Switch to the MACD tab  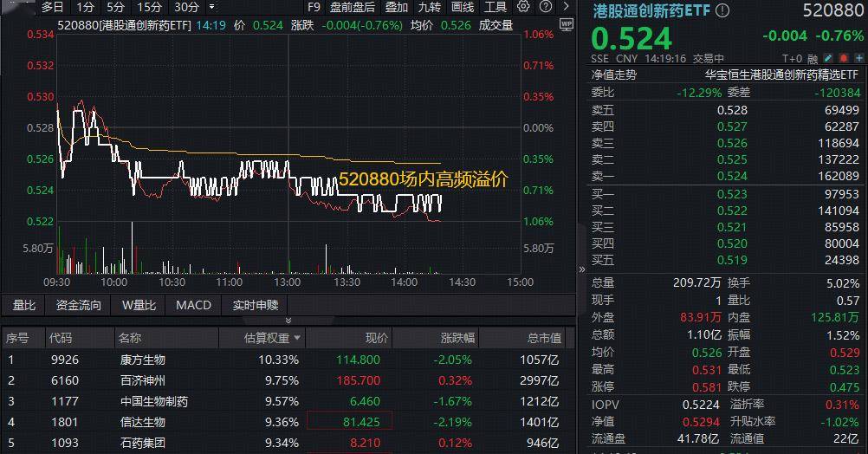click(193, 305)
